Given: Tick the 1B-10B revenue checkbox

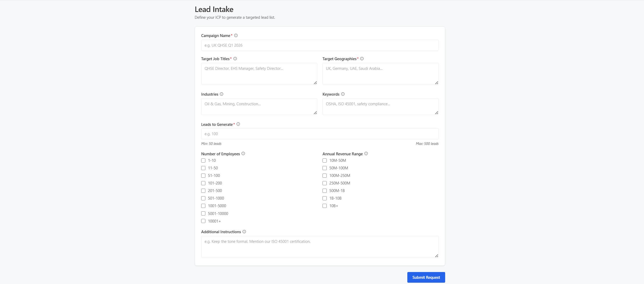Looking at the screenshot, I should coord(325,198).
